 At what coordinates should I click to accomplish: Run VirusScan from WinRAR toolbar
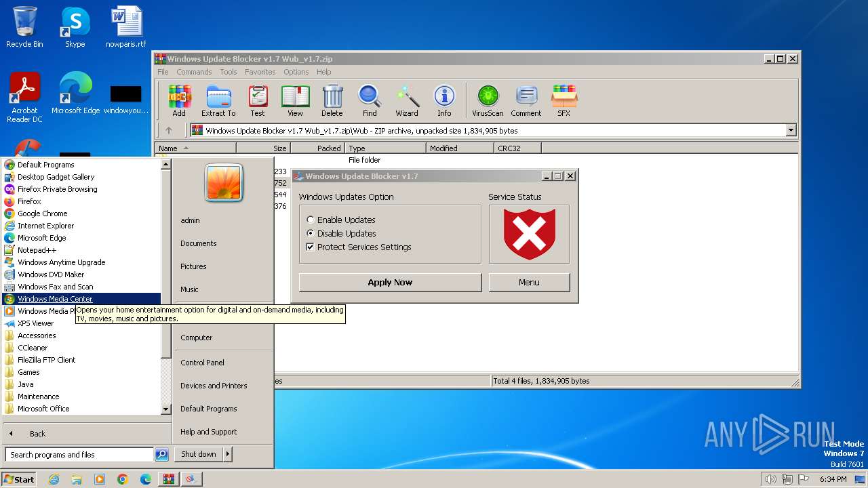pyautogui.click(x=488, y=100)
